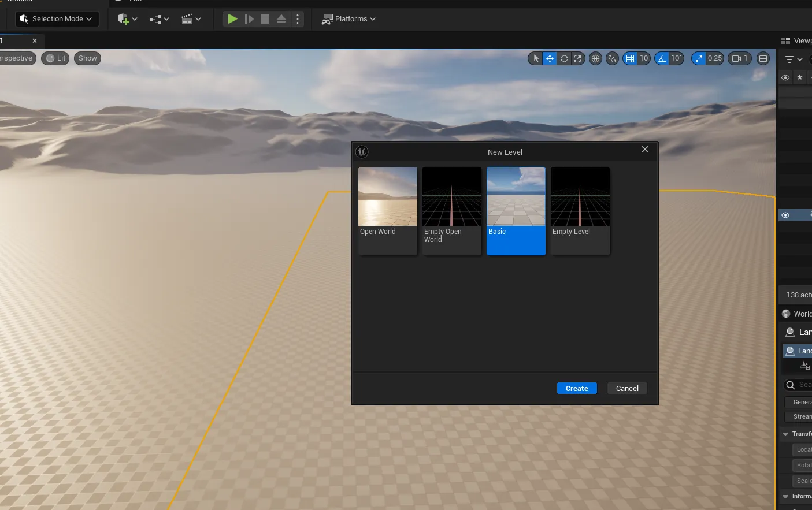Start Play in Editor with green arrow
Viewport: 812px width, 510px height.
pos(232,19)
